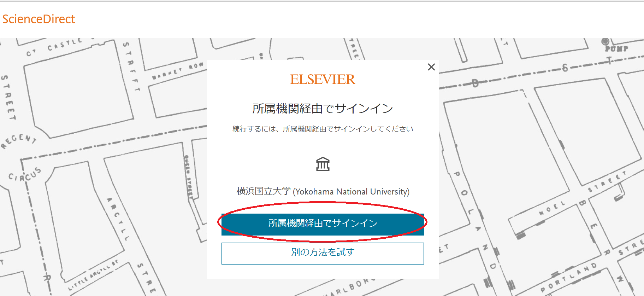Close the Elsevier sign-in dialog
This screenshot has height=296, width=644.
coord(431,67)
